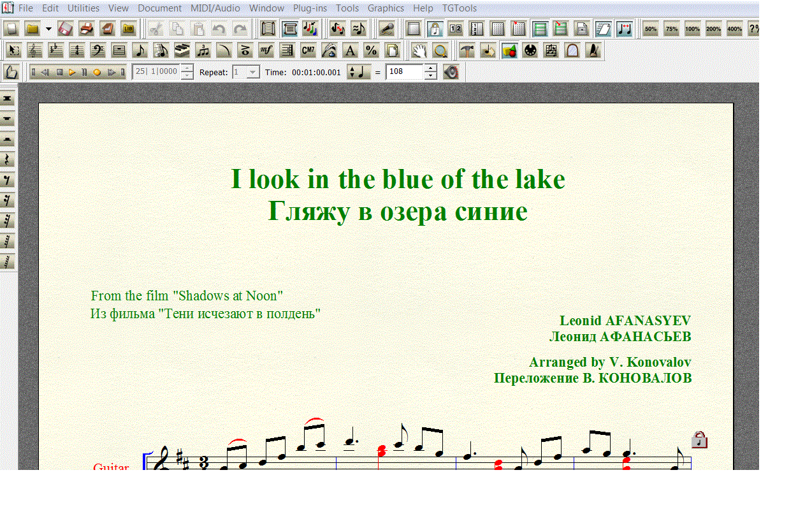Toggle the note spacing icon with red arrows
The width and height of the screenshot is (812, 521).
(625, 29)
